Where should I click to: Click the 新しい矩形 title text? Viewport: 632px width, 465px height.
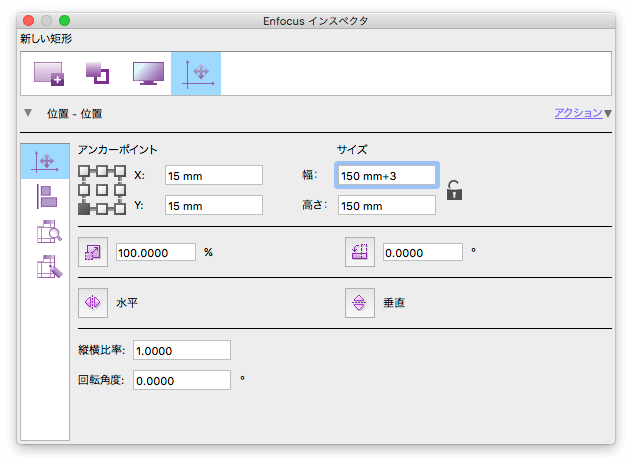click(x=46, y=39)
